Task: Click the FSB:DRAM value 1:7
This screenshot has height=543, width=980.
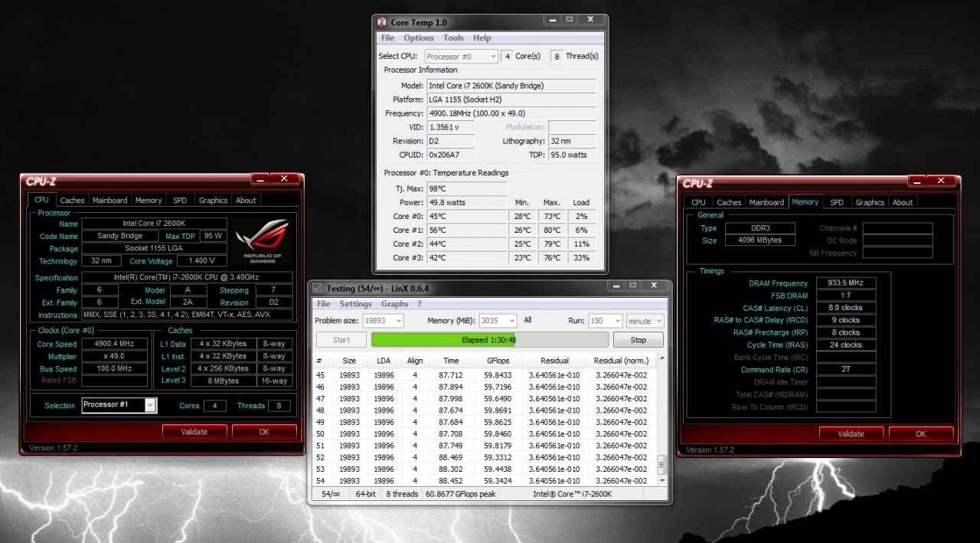Action: click(846, 296)
